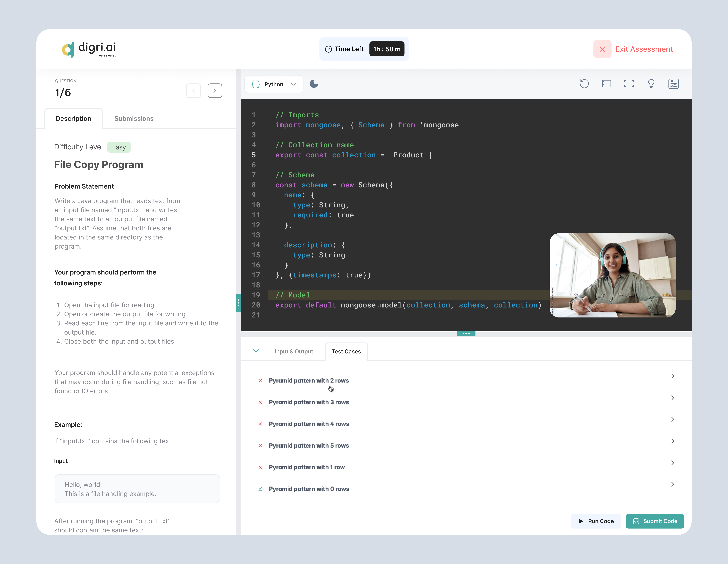Click the digri.ai logo
The height and width of the screenshot is (564, 728).
88,49
